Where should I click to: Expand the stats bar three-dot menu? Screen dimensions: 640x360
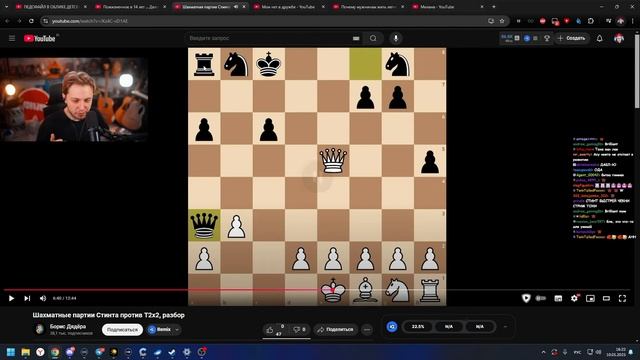[x=505, y=327]
